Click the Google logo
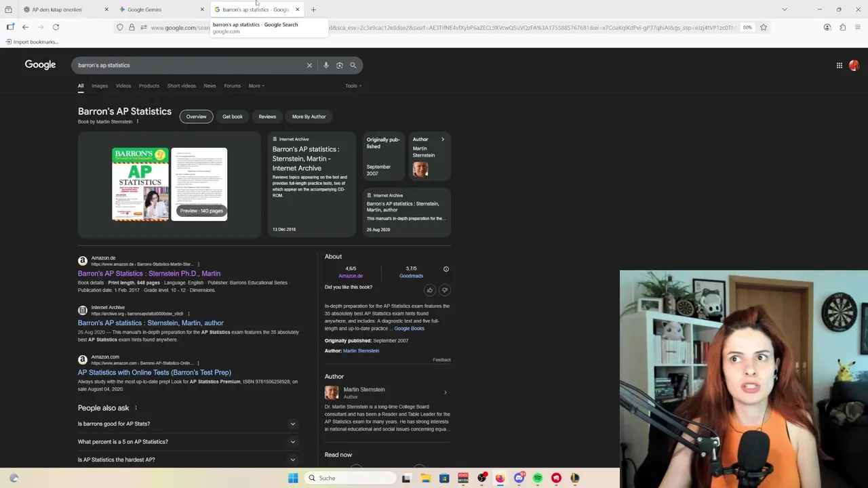This screenshot has height=488, width=868. [40, 64]
